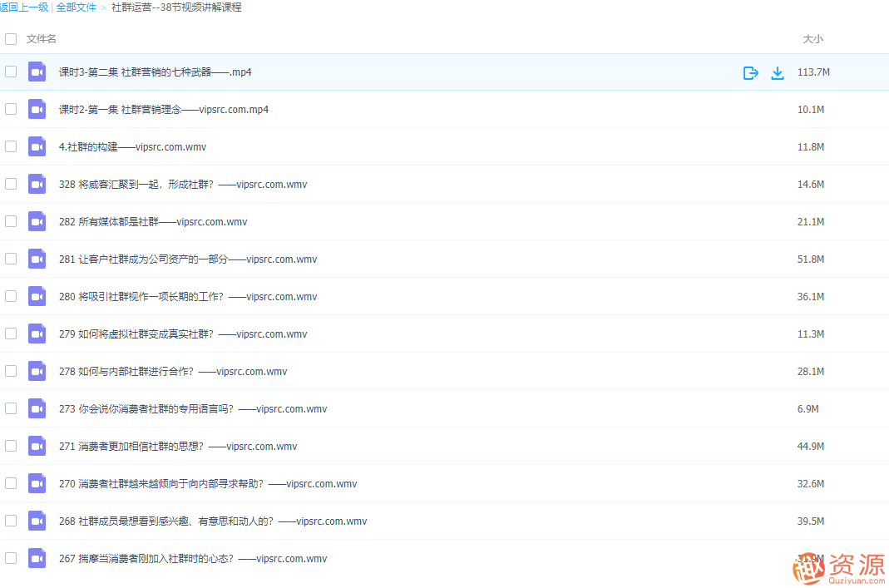Go back via 返回上一级 link
The height and width of the screenshot is (588, 889).
(x=24, y=7)
